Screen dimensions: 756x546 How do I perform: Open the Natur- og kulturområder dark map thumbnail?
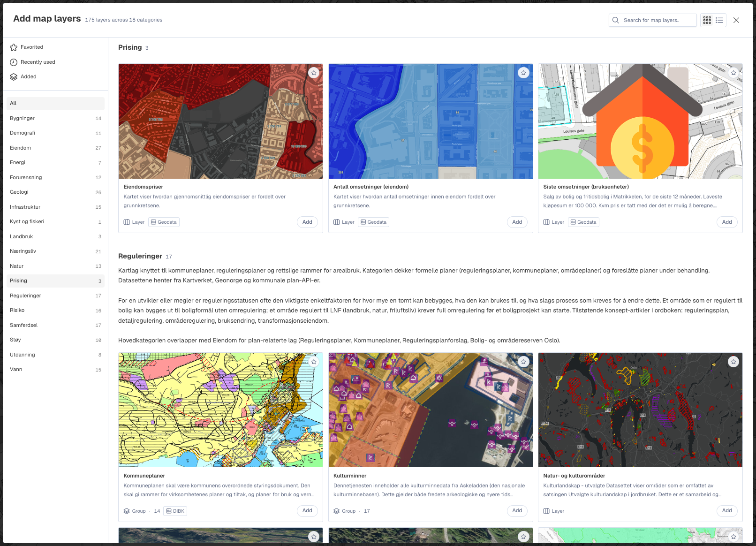(x=640, y=410)
